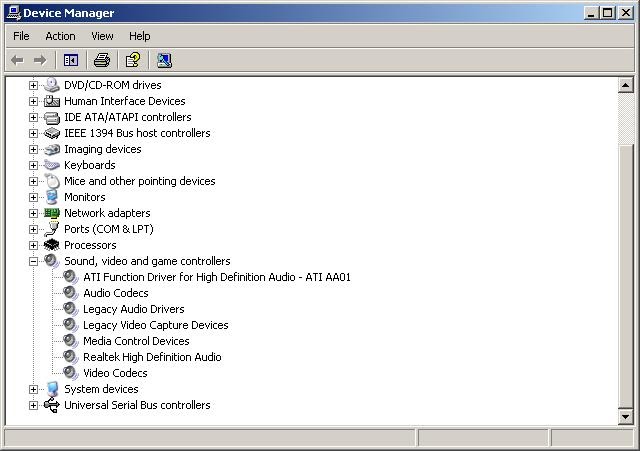Expand the Monitors node

point(33,198)
